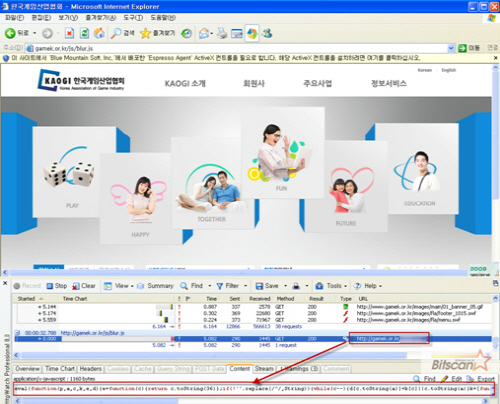This screenshot has height=404, width=500.
Task: Open the Help menu (도움말)
Action: point(163,17)
